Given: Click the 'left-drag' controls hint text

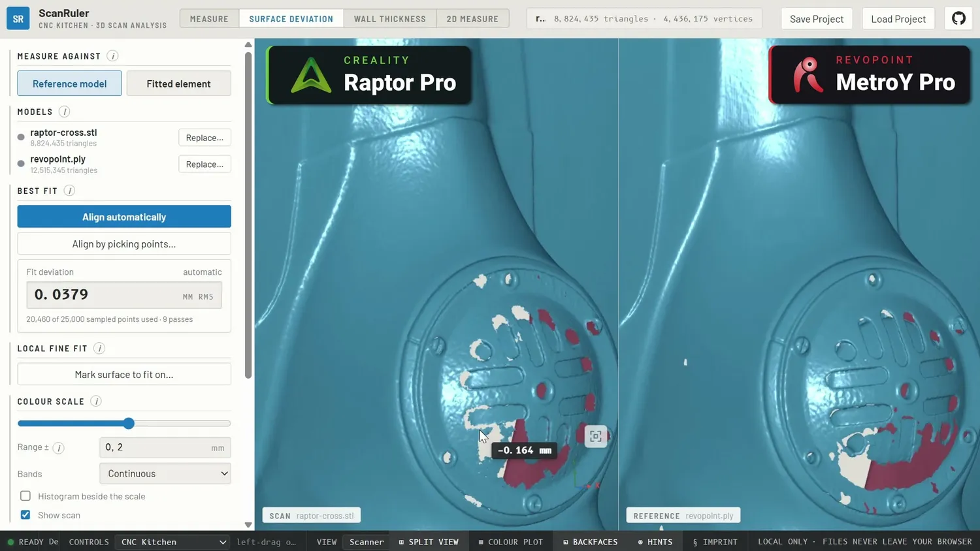Looking at the screenshot, I should (x=267, y=542).
